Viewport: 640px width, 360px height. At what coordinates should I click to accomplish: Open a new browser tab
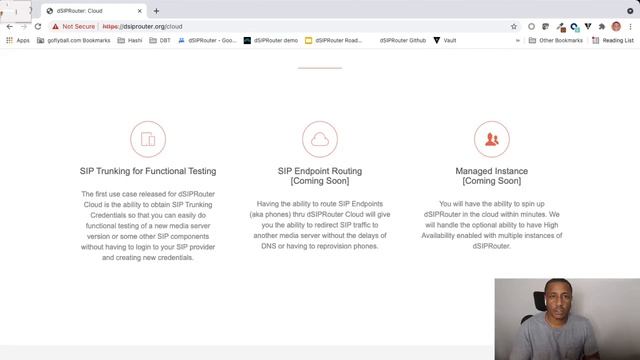click(x=156, y=11)
